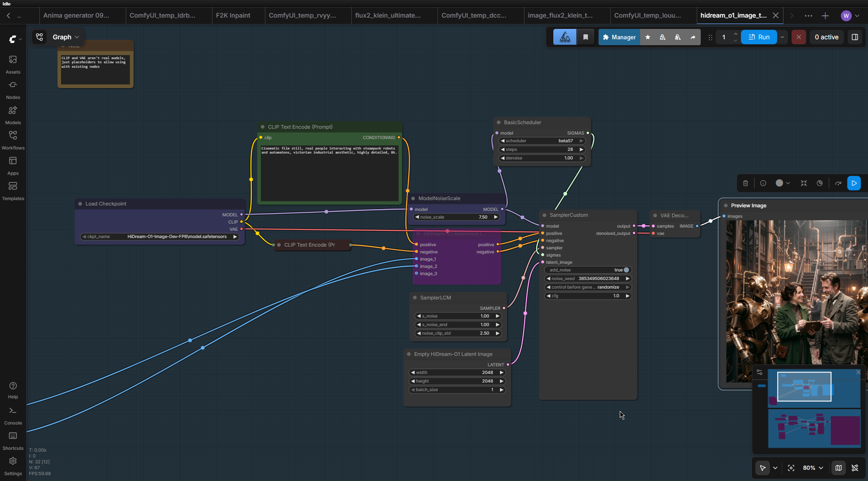This screenshot has width=868, height=481.
Task: Open the Manager button
Action: [619, 37]
